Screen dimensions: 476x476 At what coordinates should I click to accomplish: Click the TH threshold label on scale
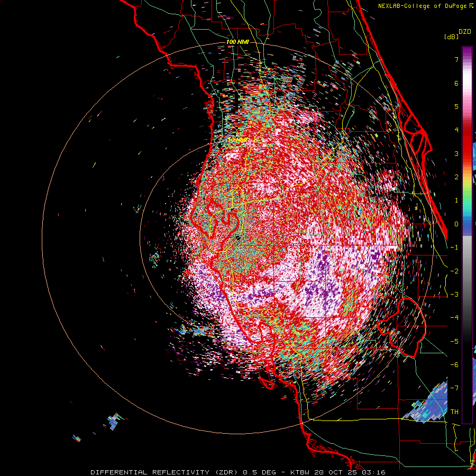tap(454, 412)
